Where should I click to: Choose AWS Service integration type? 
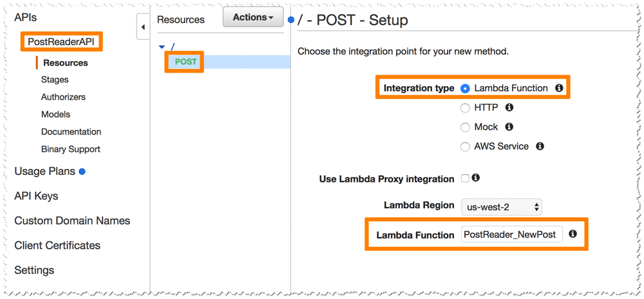coord(465,147)
